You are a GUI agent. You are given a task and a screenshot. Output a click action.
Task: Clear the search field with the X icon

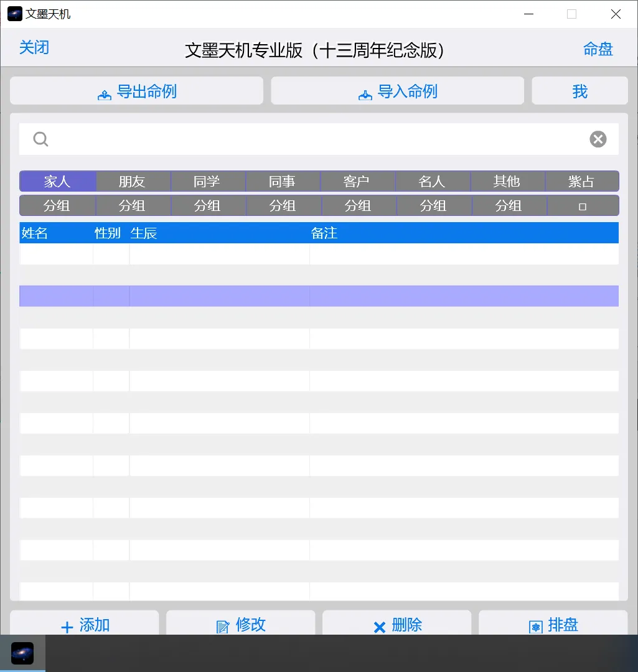[598, 139]
